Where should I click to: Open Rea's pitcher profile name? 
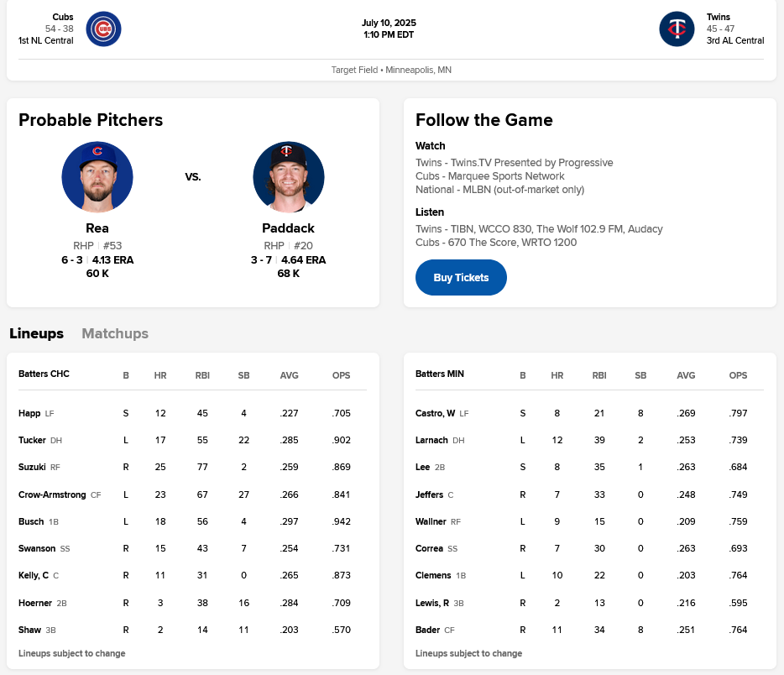pos(97,228)
